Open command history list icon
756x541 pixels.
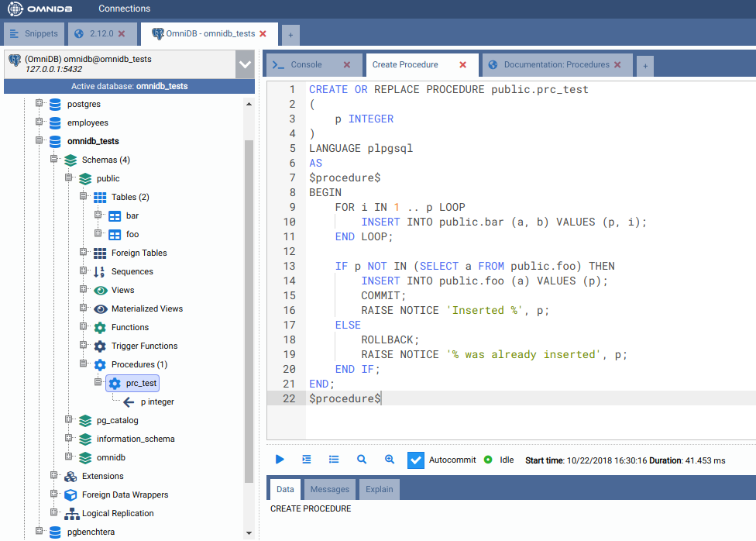334,460
